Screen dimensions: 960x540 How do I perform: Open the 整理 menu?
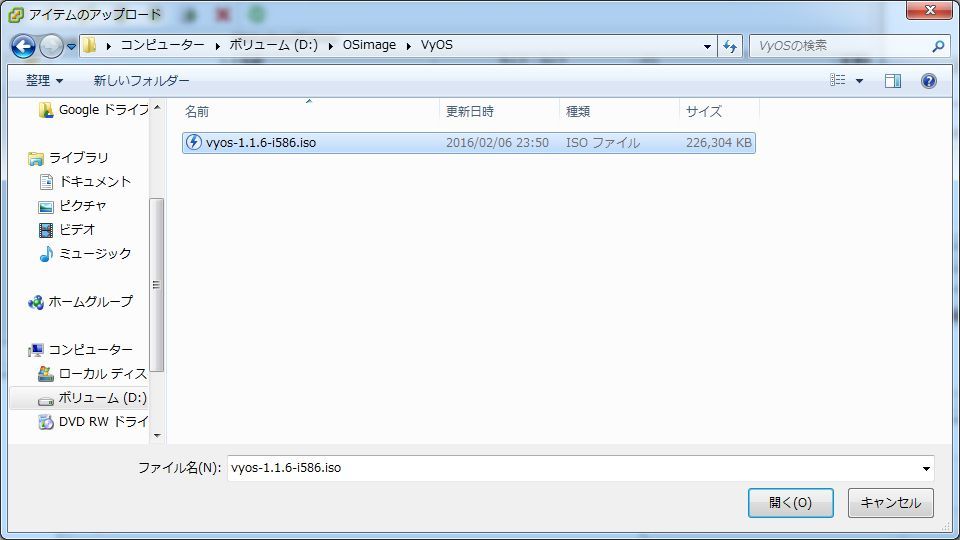pos(44,80)
